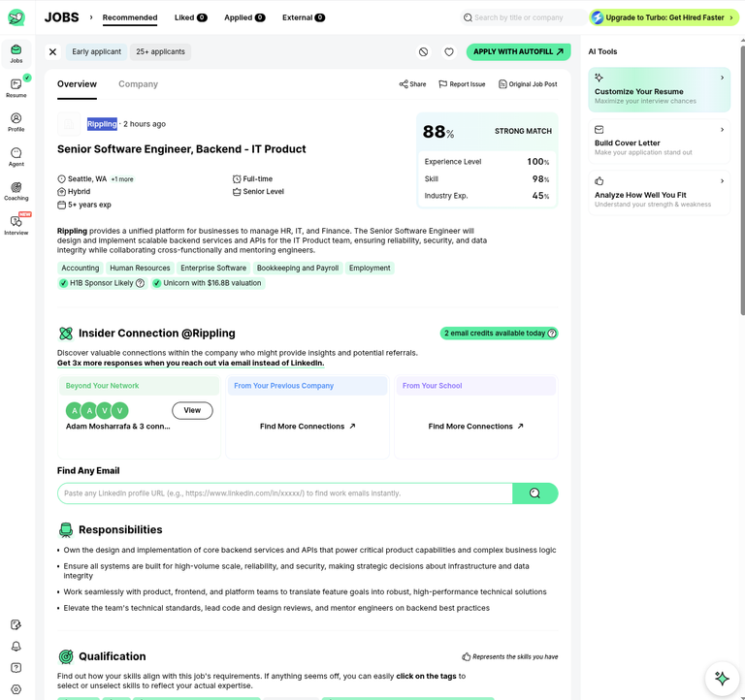The image size is (745, 700).
Task: Open notifications bell in sidebar
Action: pos(16,647)
